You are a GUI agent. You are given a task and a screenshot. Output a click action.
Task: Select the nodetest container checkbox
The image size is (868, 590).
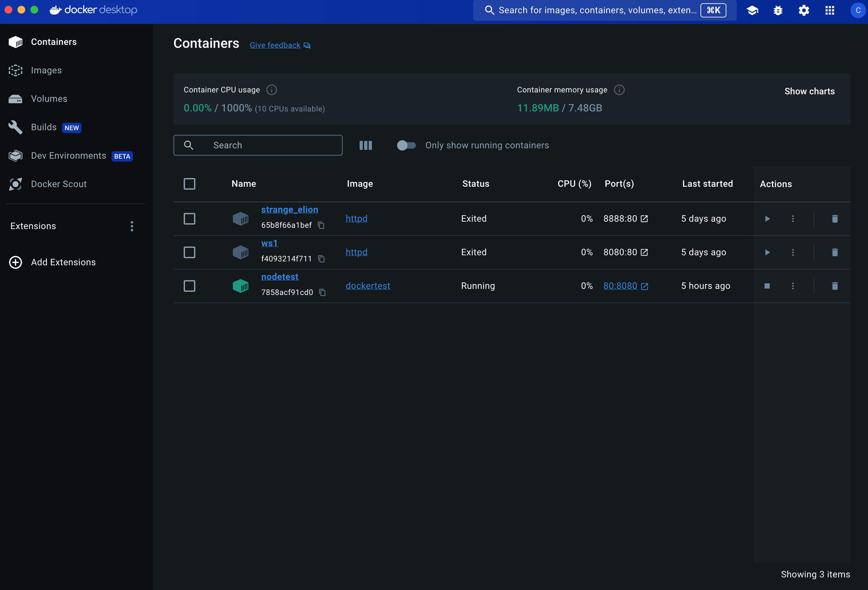pos(190,286)
